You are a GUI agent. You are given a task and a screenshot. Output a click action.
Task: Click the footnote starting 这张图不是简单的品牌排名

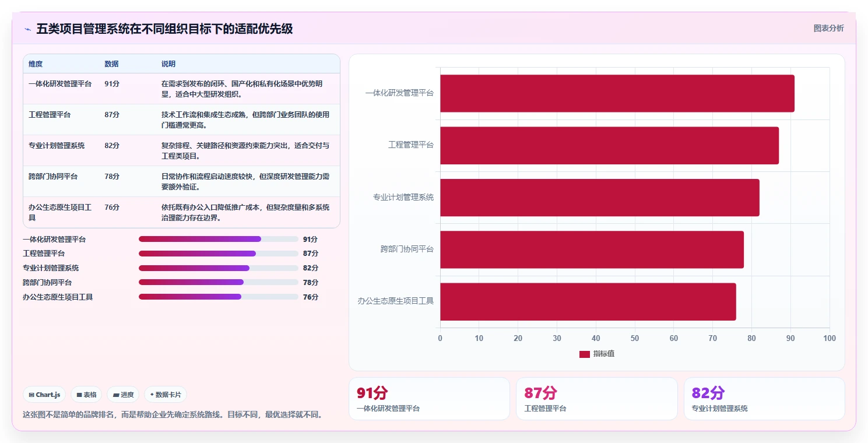(x=173, y=415)
